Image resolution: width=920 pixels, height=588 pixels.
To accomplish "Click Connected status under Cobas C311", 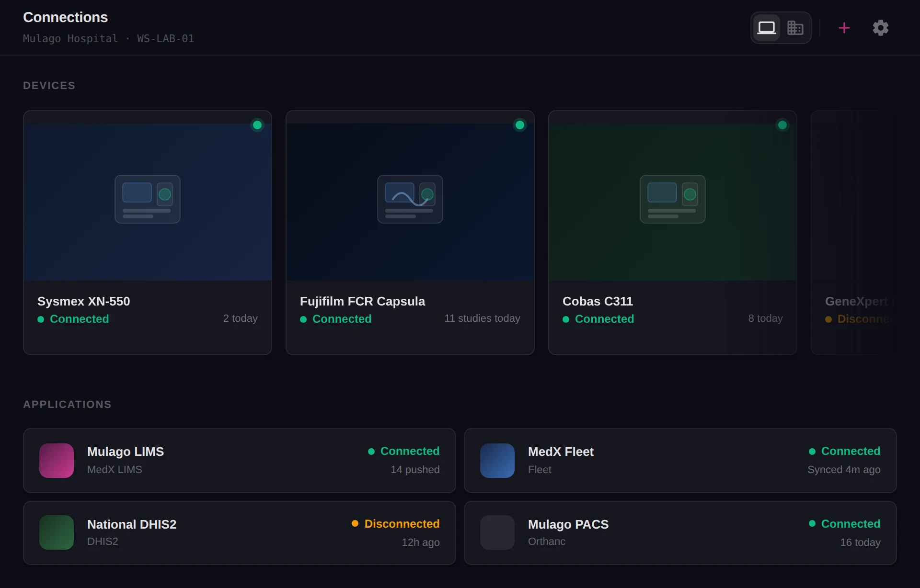I will coord(598,319).
